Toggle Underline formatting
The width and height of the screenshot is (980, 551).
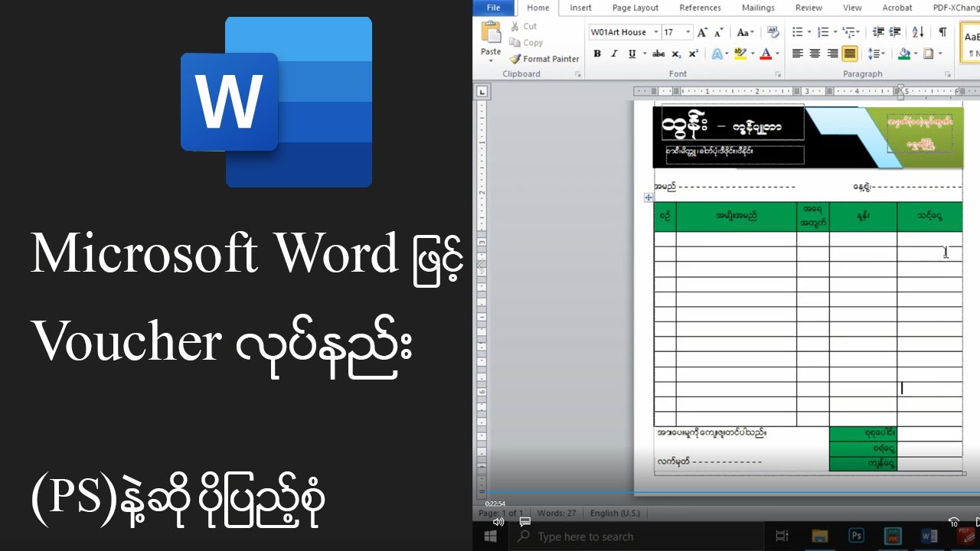(632, 54)
